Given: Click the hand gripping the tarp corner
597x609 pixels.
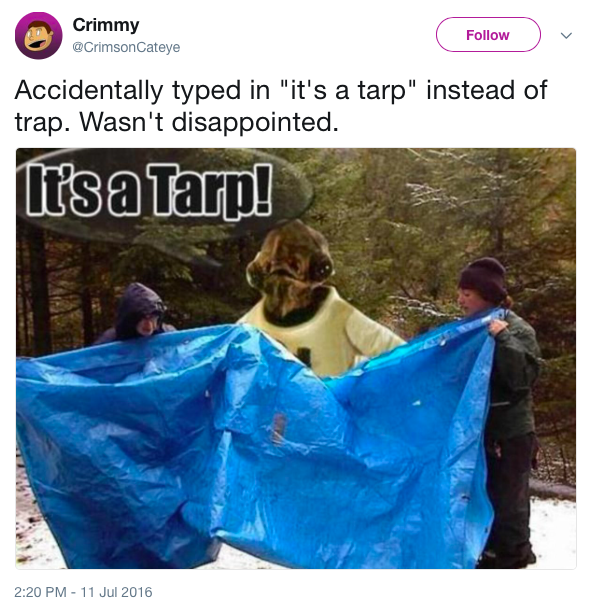Looking at the screenshot, I should [498, 325].
